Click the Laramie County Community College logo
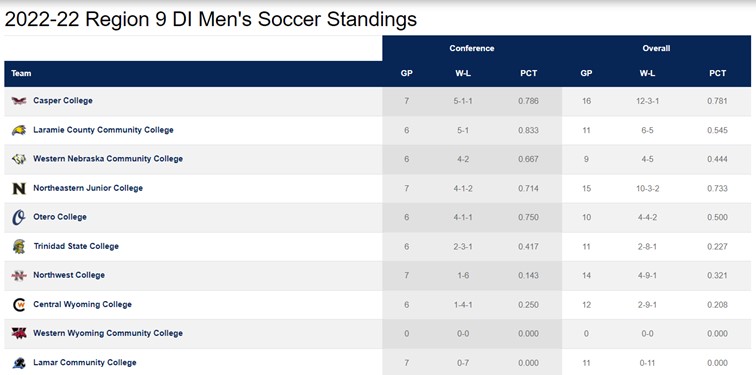The height and width of the screenshot is (375, 756). tap(19, 130)
